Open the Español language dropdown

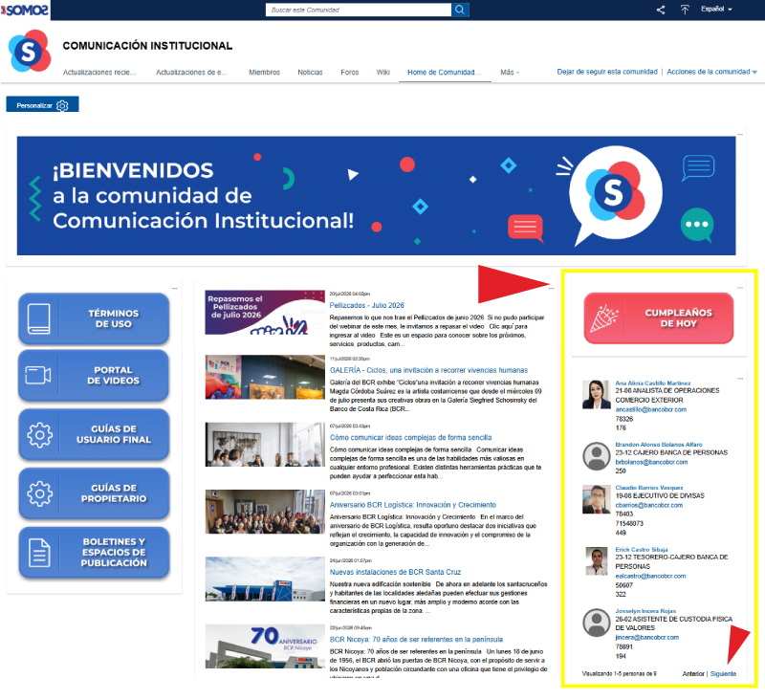pyautogui.click(x=716, y=9)
